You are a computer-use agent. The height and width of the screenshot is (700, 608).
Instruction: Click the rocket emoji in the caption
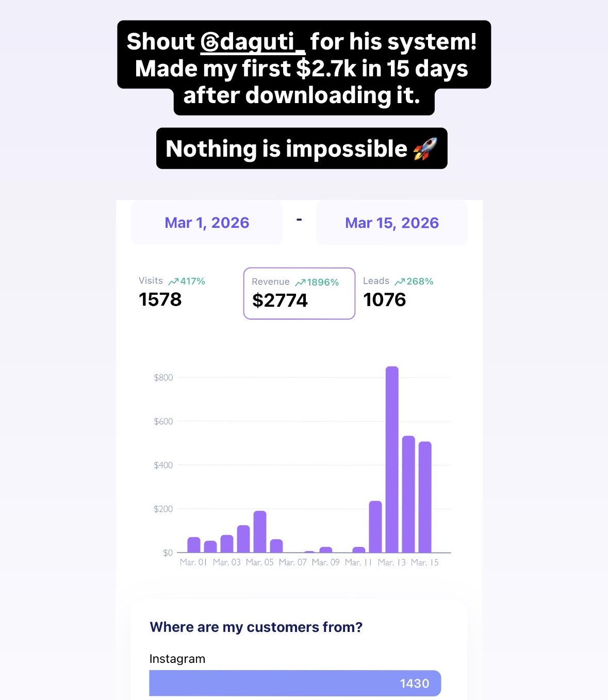pos(425,149)
